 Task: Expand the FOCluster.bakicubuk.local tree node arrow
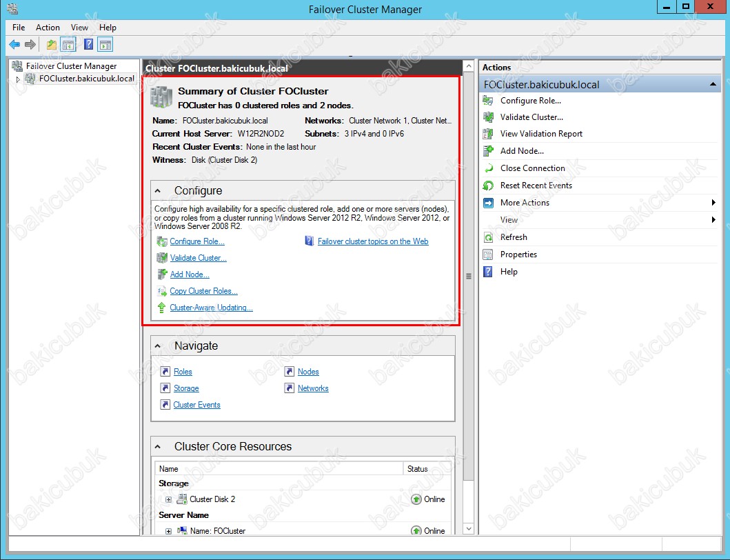point(18,79)
